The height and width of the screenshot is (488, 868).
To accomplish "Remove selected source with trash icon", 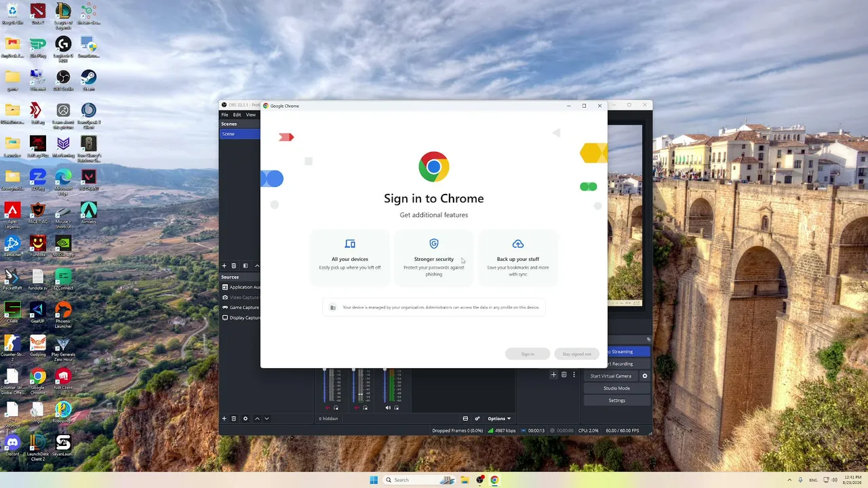I will (x=234, y=419).
